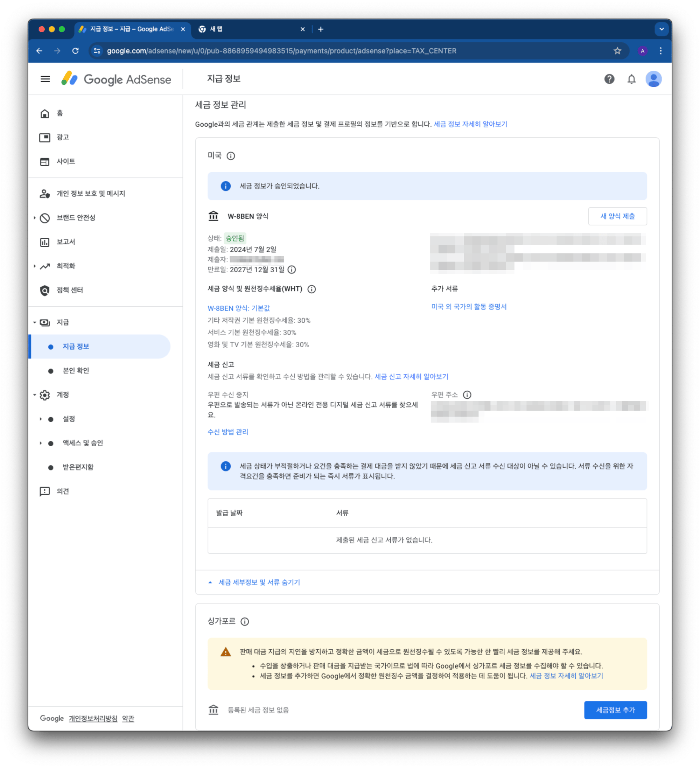Screen dimensions: 700x768
Task: Click the 보고서 reports chart icon
Action: click(44, 242)
